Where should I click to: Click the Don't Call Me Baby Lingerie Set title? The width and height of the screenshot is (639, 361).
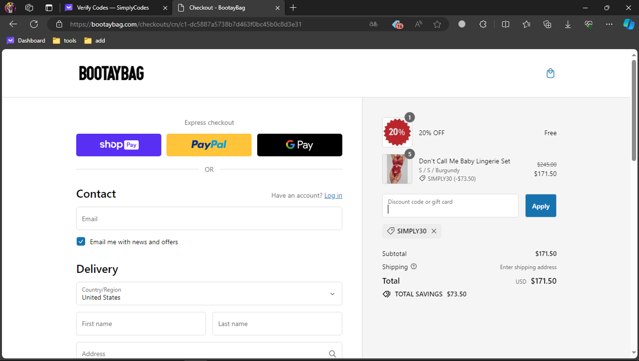tap(464, 161)
